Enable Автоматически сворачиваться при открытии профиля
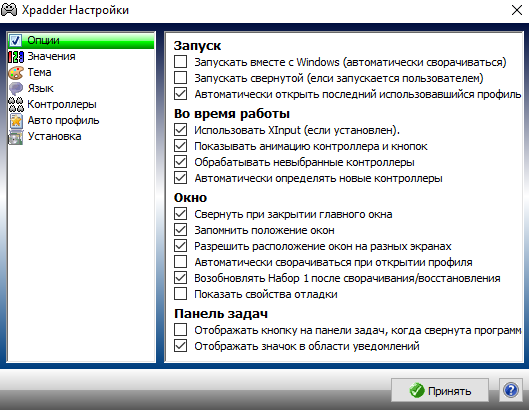 coord(180,262)
